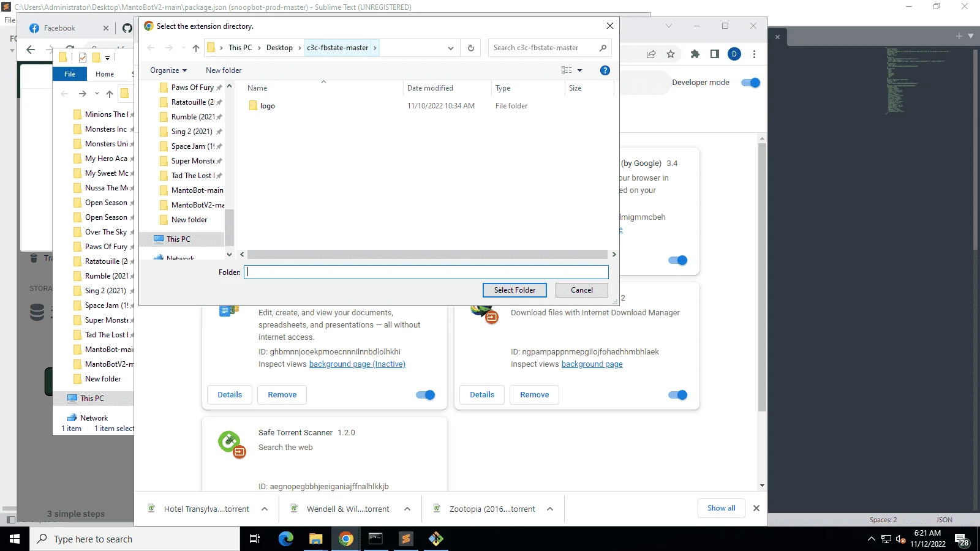Click the GitHub tab icon in Chrome
The height and width of the screenshot is (551, 980).
(x=127, y=28)
